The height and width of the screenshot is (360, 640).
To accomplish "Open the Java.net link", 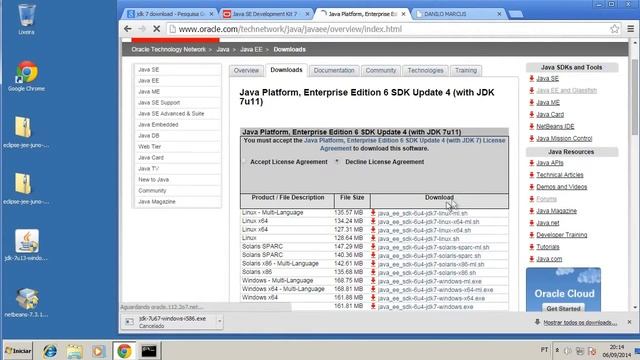I will click(x=547, y=223).
